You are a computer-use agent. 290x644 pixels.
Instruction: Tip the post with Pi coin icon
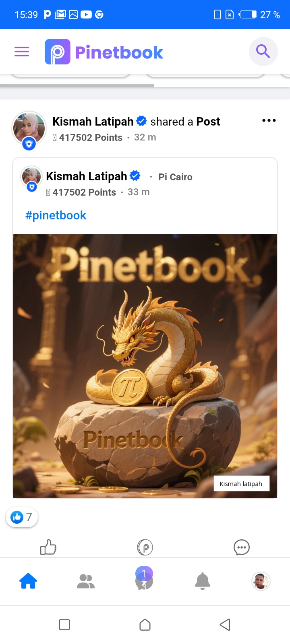click(x=145, y=547)
